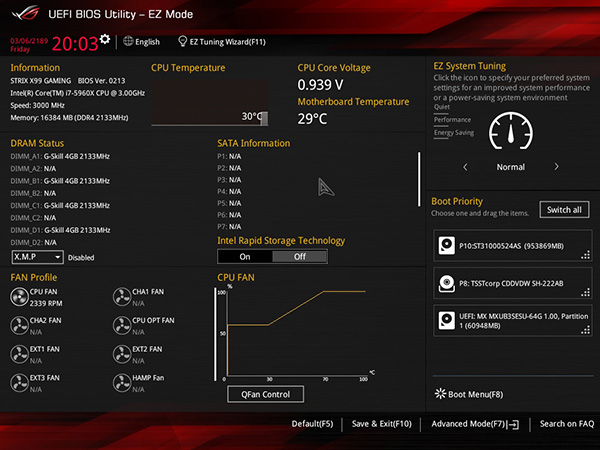Click the Performance tuning legend label
Image resolution: width=600 pixels, height=450 pixels.
pos(452,120)
